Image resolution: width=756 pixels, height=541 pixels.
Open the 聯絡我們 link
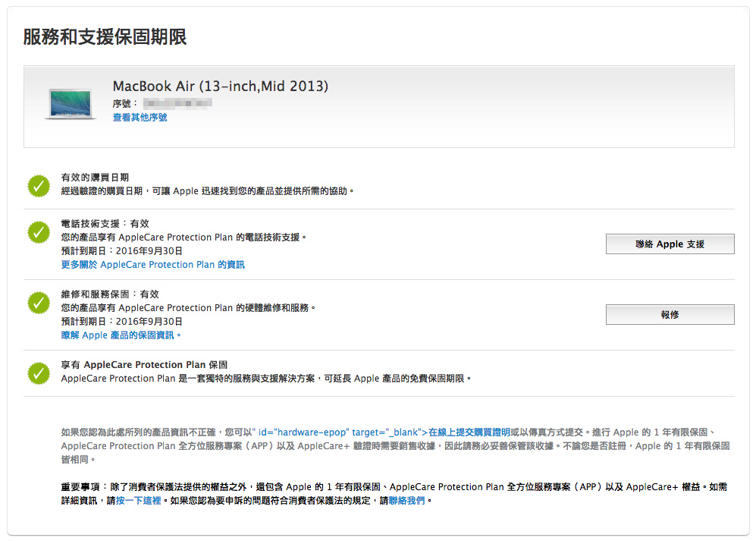(x=407, y=501)
